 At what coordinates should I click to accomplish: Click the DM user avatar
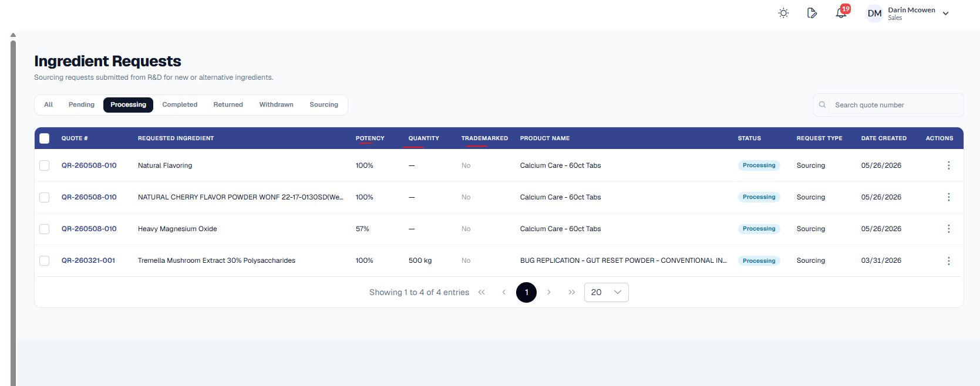[x=874, y=13]
